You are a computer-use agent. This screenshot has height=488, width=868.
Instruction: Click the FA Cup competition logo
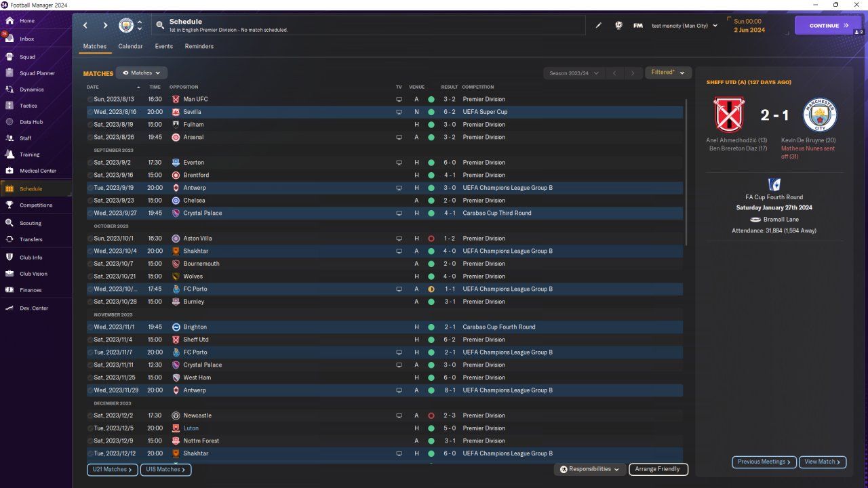coord(774,184)
